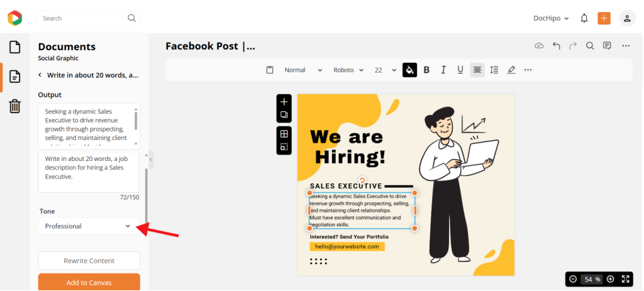This screenshot has width=644, height=291.
Task: Open the line spacing tool
Action: click(x=494, y=70)
